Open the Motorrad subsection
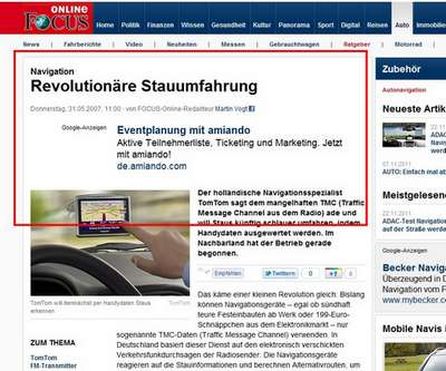 tap(408, 44)
